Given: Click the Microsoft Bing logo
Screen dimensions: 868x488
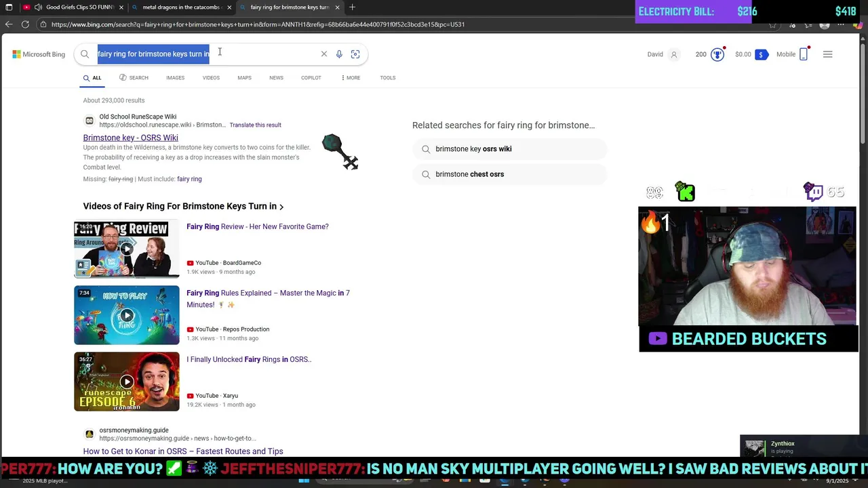Looking at the screenshot, I should (x=39, y=54).
